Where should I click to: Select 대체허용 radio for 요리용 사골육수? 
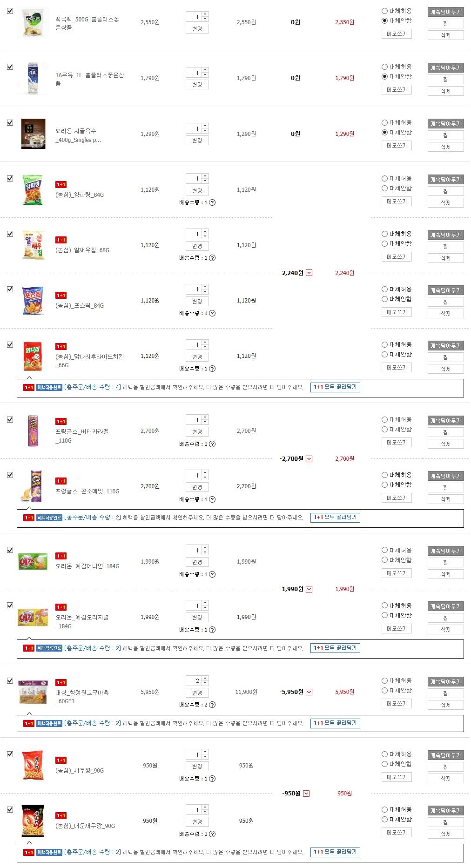(384, 122)
